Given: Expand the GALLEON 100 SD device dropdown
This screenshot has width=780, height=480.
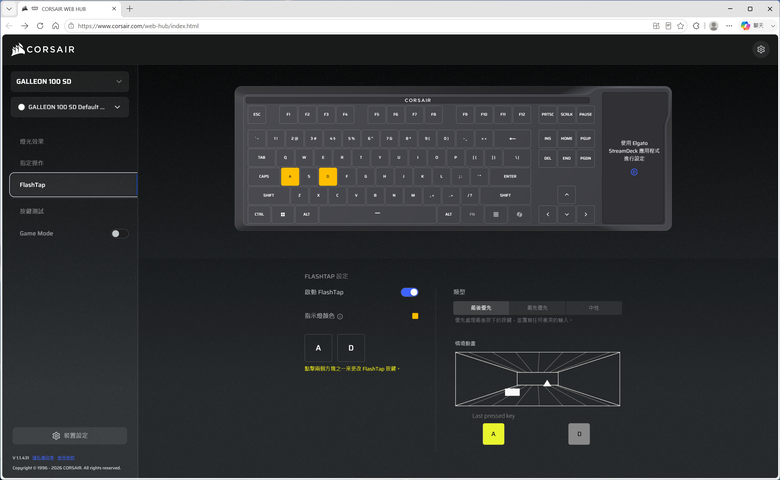Looking at the screenshot, I should [x=70, y=82].
